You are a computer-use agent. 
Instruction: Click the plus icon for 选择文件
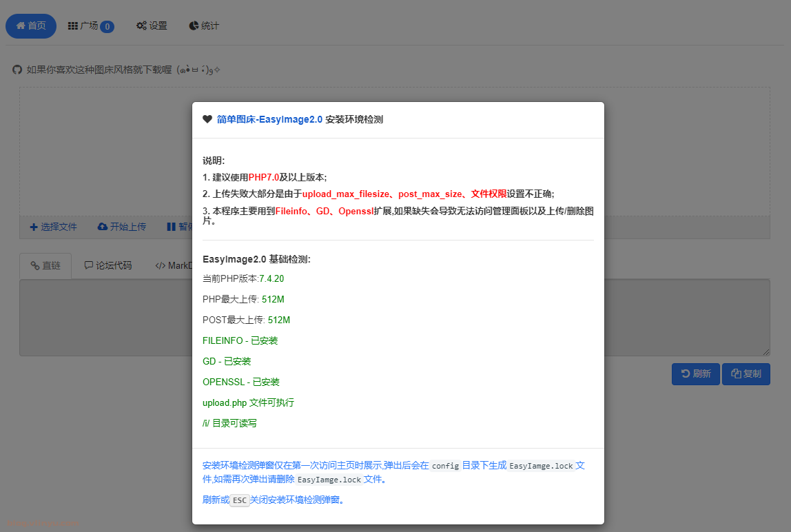[x=34, y=227]
